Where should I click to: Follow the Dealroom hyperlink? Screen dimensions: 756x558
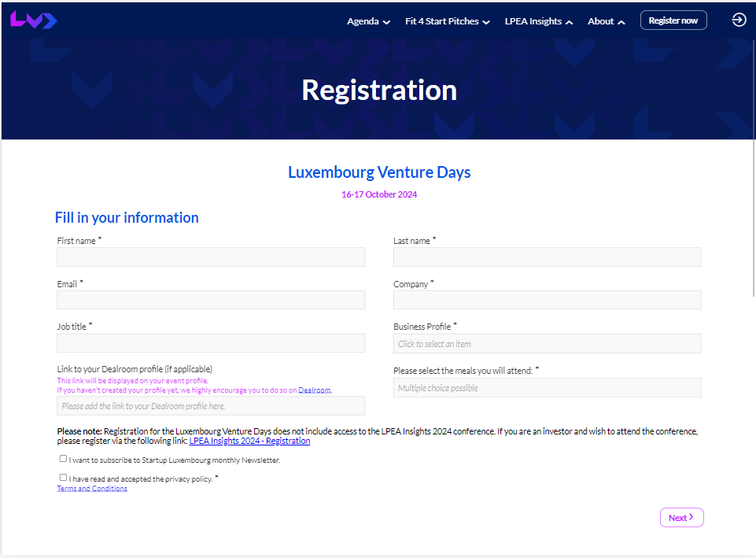pos(315,390)
